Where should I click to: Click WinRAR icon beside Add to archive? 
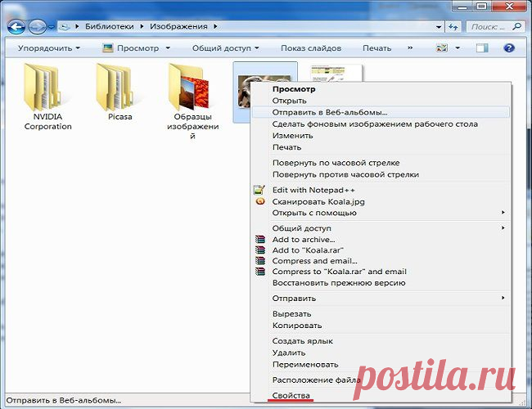pos(260,240)
